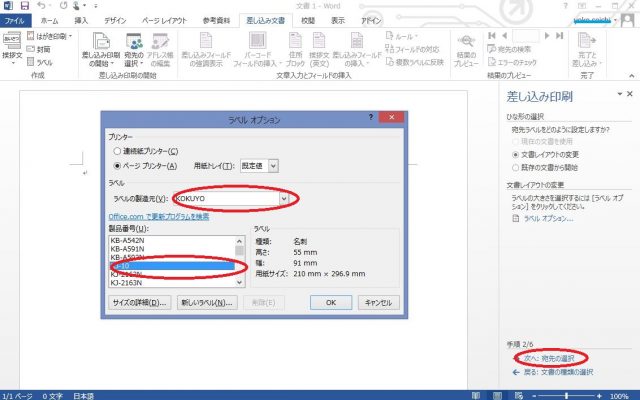Select 連続紙プリンター radio button
This screenshot has width=640, height=400.
pos(119,151)
